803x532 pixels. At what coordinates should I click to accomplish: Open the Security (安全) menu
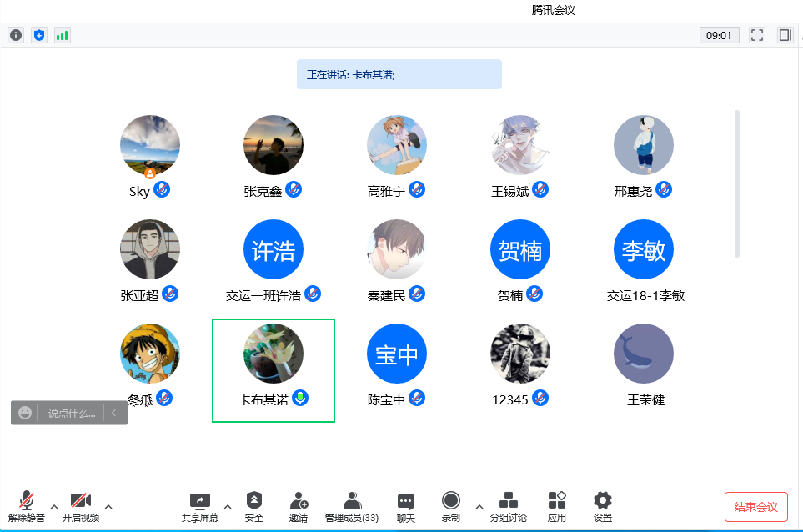coord(254,507)
